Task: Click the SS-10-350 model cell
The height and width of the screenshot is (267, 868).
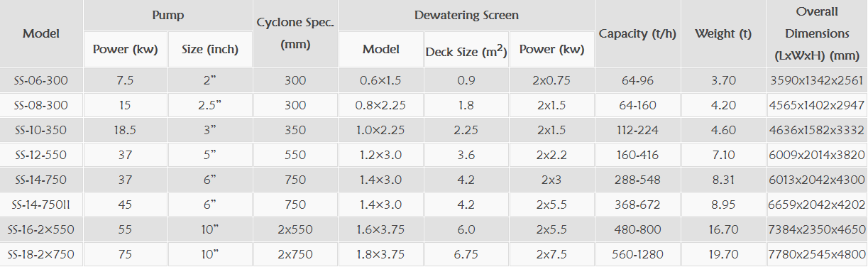Action: click(41, 130)
